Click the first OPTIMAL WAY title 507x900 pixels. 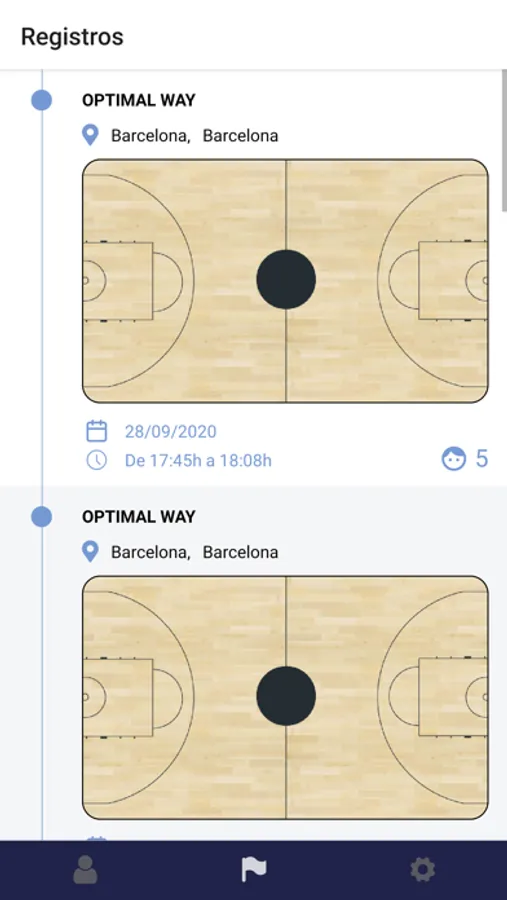(x=139, y=100)
